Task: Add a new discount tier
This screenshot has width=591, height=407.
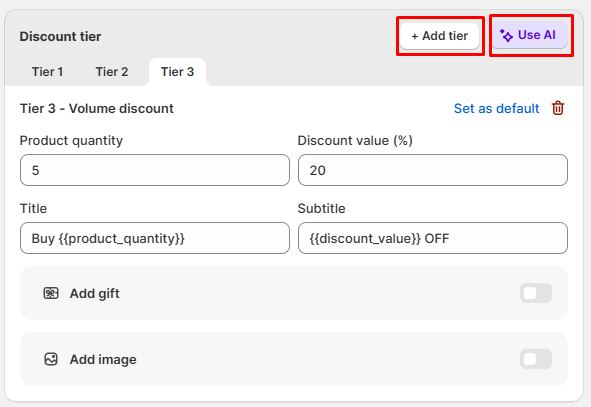Action: pos(439,36)
